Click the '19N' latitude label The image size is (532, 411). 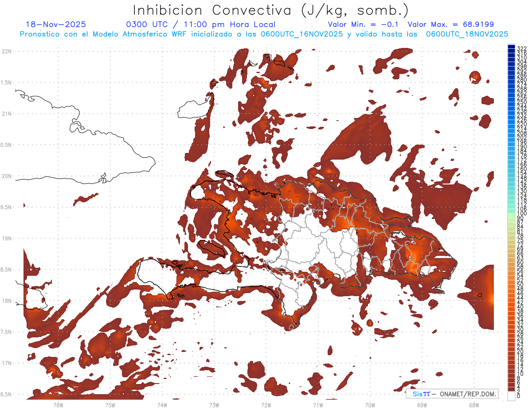pos(7,238)
